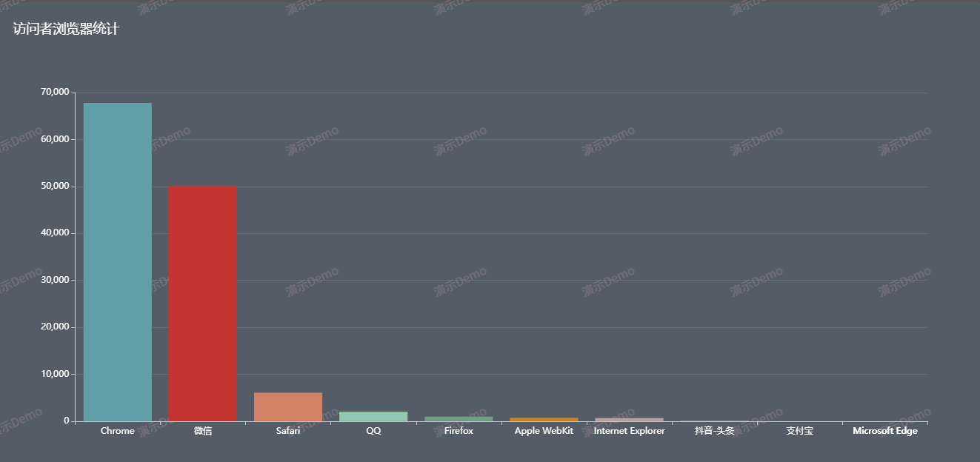The image size is (980, 462).
Task: Select the Chrome axis label
Action: tap(118, 431)
